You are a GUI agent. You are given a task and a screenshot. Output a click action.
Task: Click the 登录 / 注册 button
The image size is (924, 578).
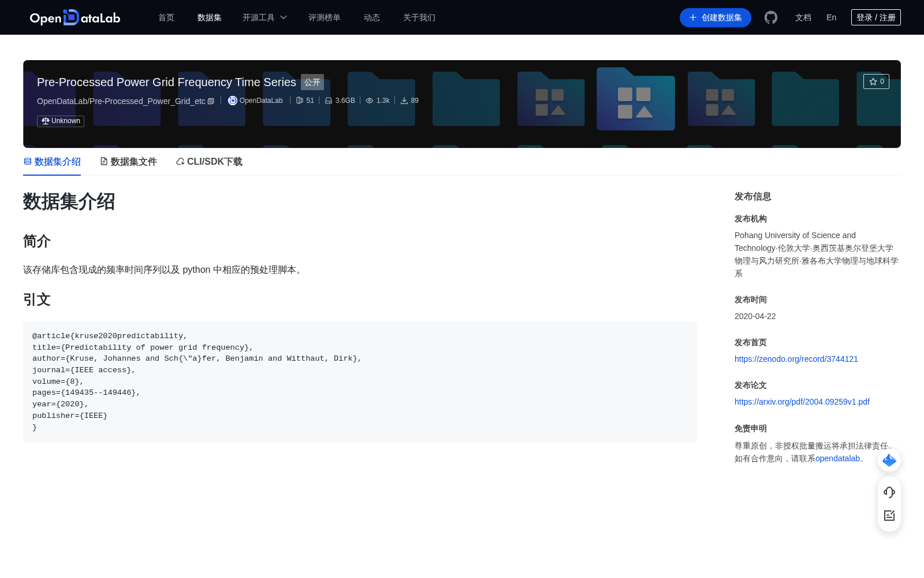[876, 17]
